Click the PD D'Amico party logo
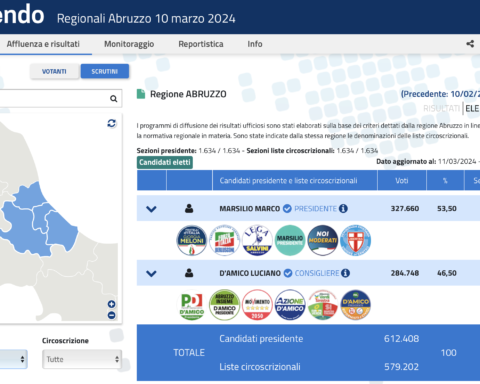This screenshot has height=384, width=480. pos(192,305)
